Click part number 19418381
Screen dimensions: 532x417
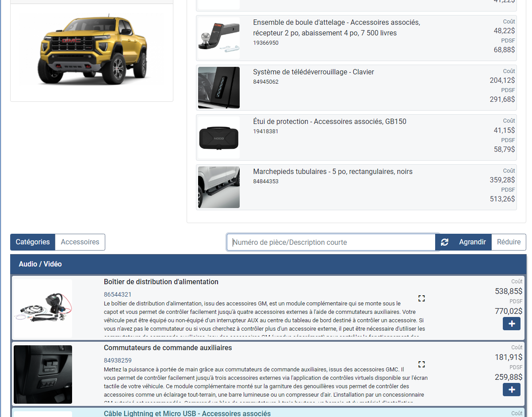(266, 131)
